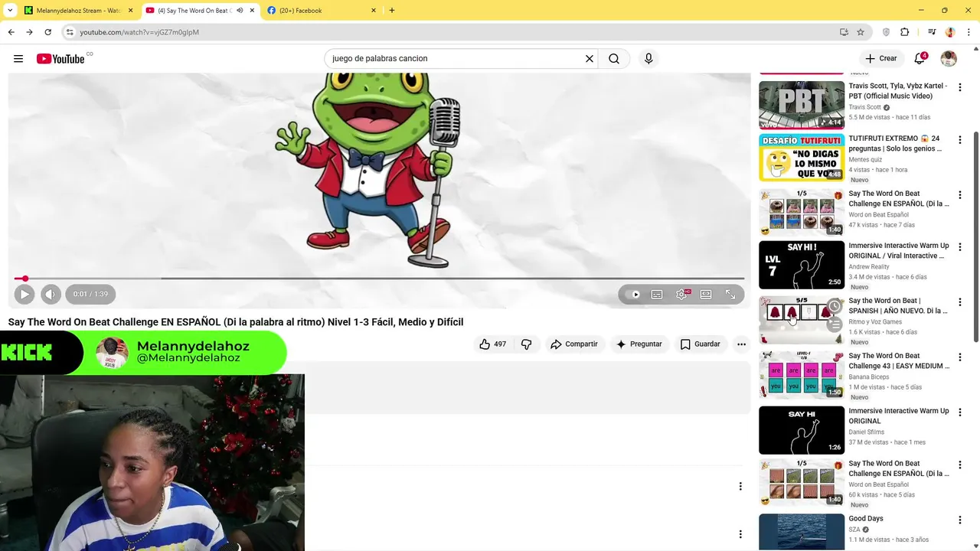The height and width of the screenshot is (551, 980).
Task: Play the video with the play button
Action: 24,294
